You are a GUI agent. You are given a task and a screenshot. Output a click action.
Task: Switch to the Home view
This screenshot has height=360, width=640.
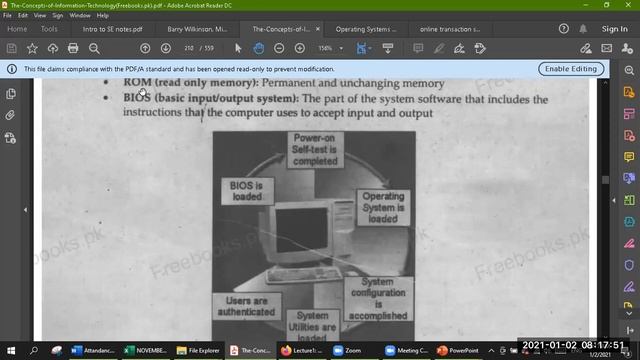coord(17,29)
